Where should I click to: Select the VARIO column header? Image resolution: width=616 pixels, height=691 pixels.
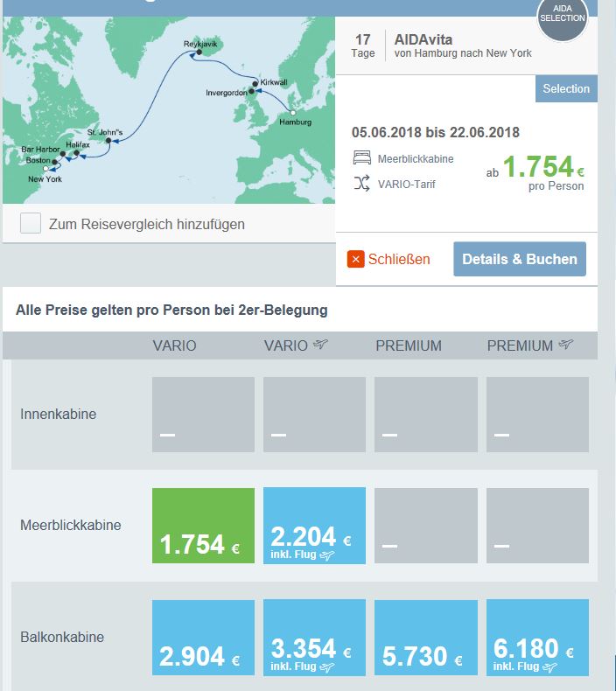(174, 345)
